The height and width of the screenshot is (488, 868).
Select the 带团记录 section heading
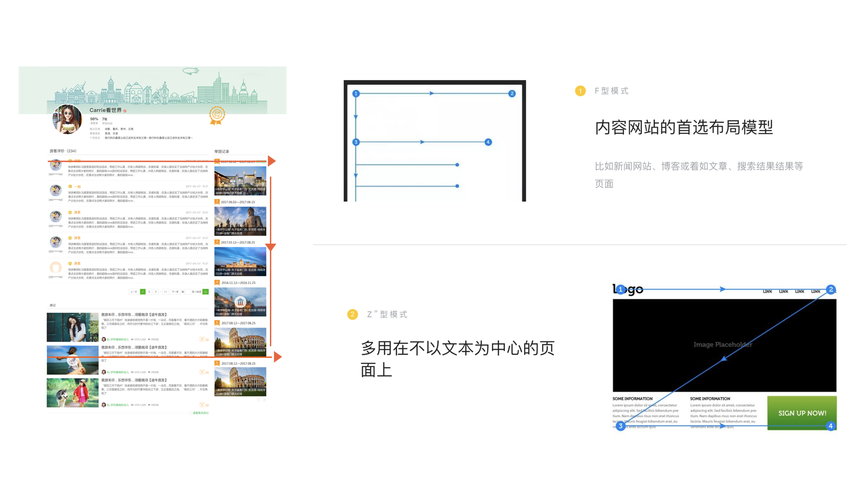coord(222,151)
